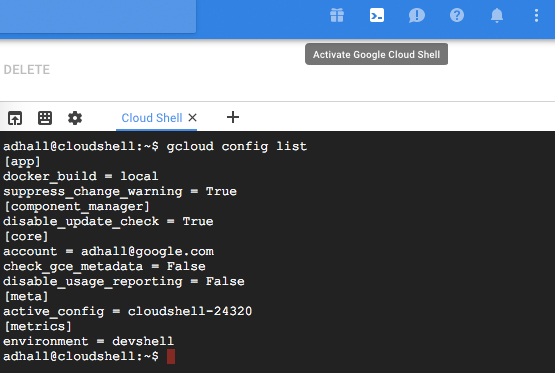Click the terminal prompt cursor

tap(171, 356)
